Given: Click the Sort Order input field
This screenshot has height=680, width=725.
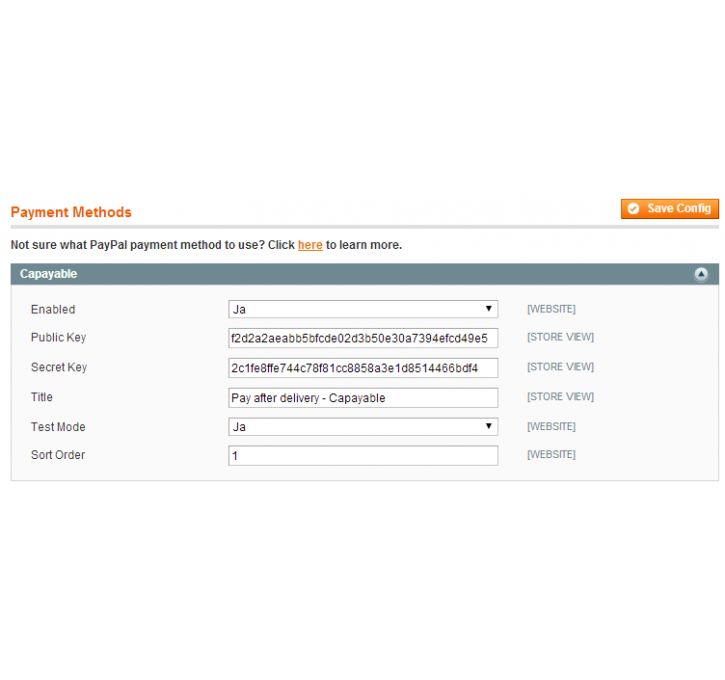Looking at the screenshot, I should click(x=363, y=456).
